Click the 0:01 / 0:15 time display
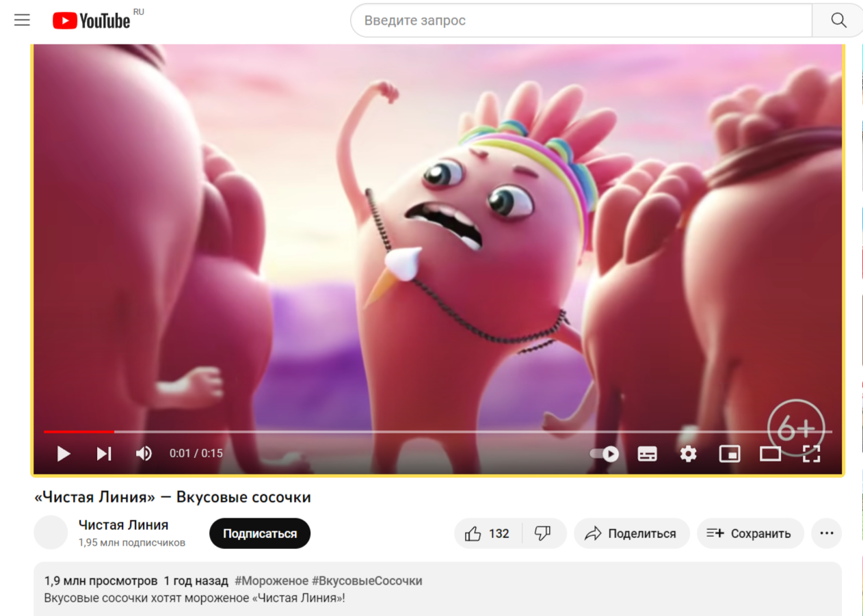Viewport: 863px width, 616px height. (x=196, y=453)
